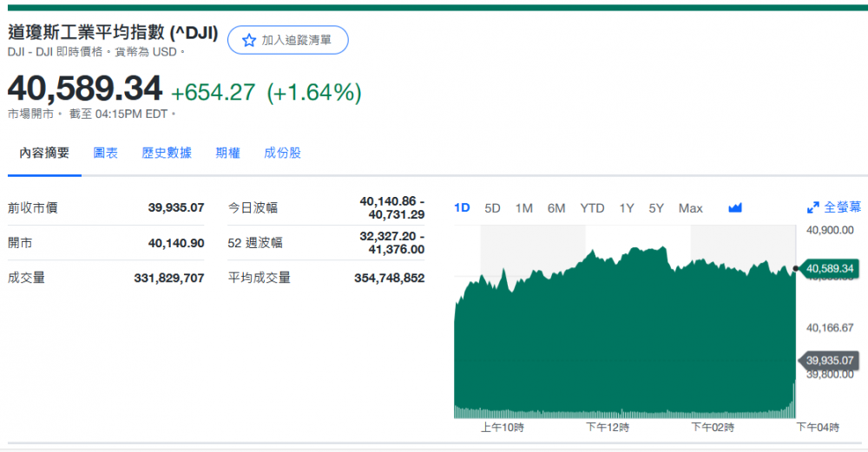Go to the 歷史數據 tab

click(167, 153)
